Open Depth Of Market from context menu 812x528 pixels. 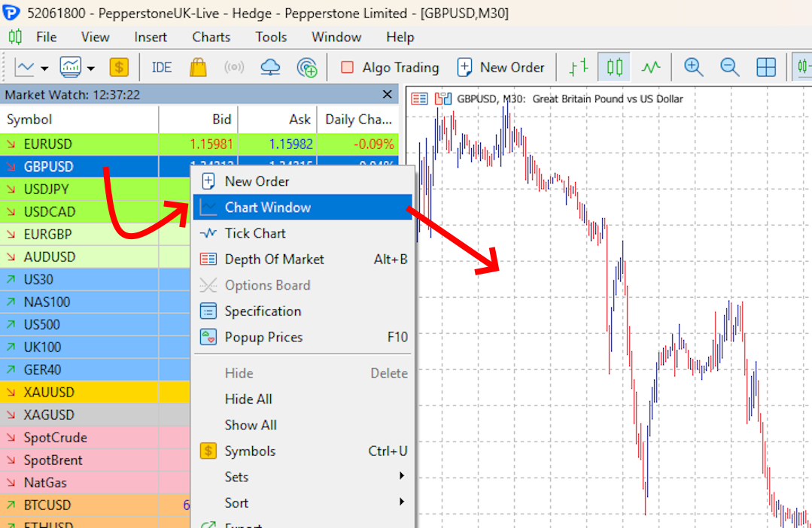pyautogui.click(x=303, y=259)
